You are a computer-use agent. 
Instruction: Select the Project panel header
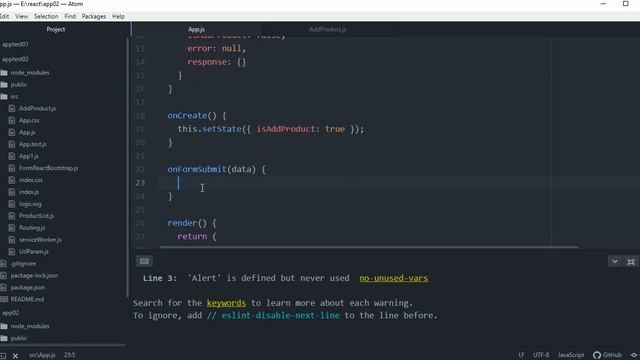click(56, 29)
